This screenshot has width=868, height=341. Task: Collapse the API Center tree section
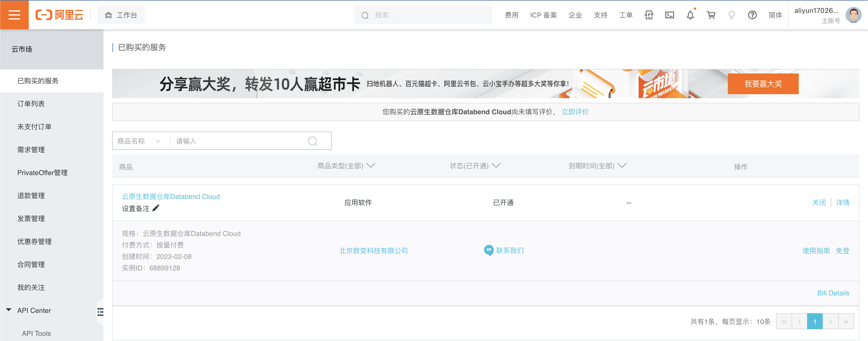click(x=9, y=310)
